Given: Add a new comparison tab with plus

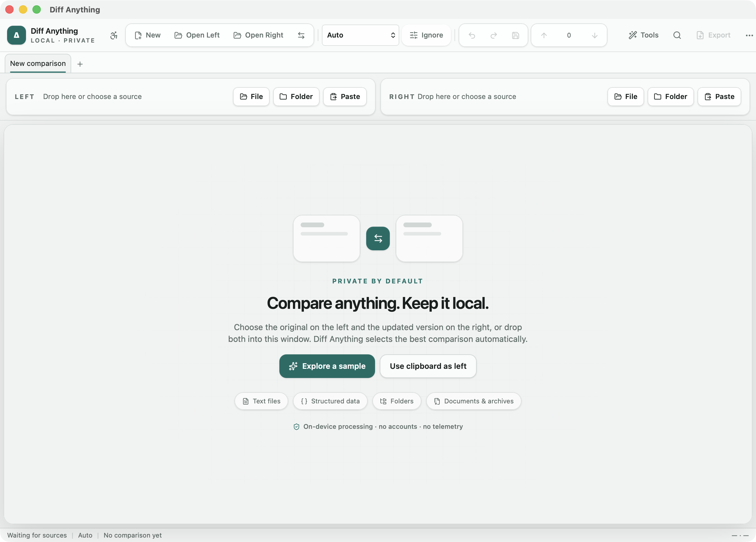Looking at the screenshot, I should click(x=80, y=64).
